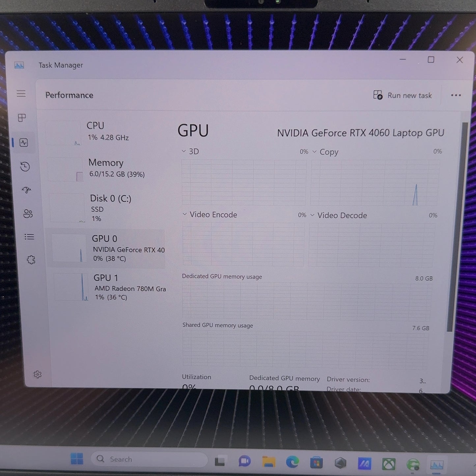Viewport: 476px width, 476px height.
Task: Open the blue slashes app on taskbar
Action: coord(364,464)
